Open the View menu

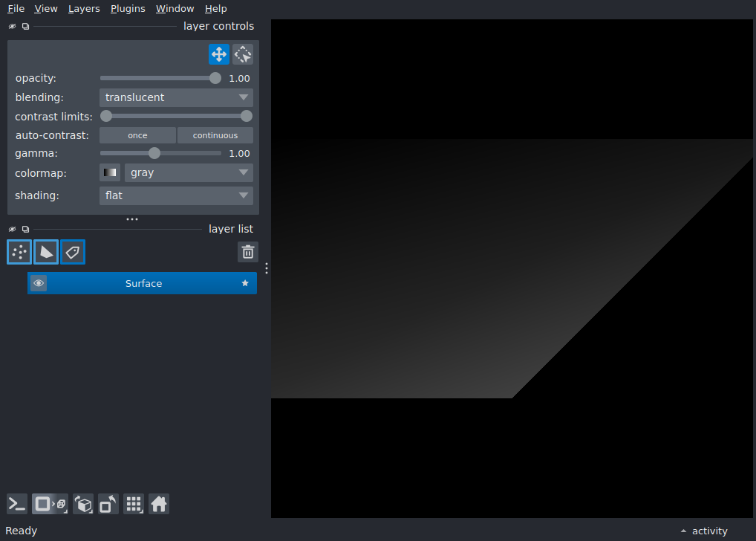click(x=46, y=9)
